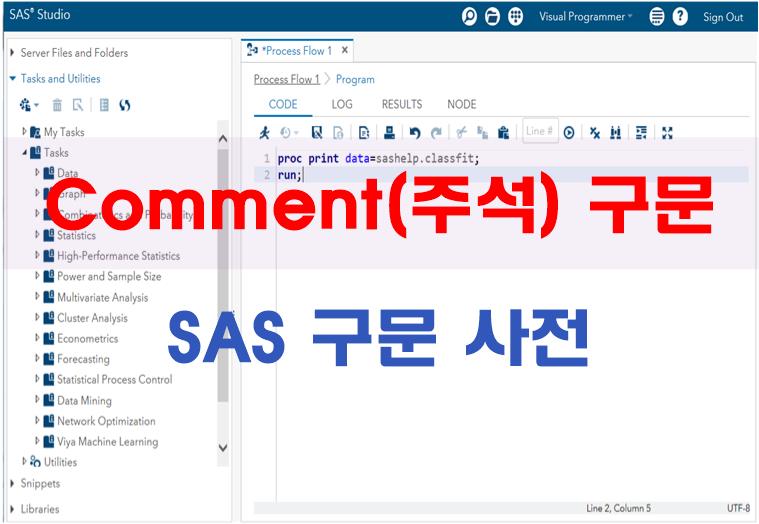Click the Undo icon
The width and height of the screenshot is (759, 524).
tap(415, 133)
